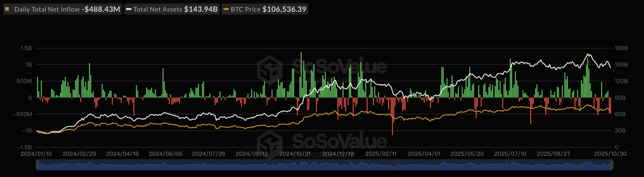Viewport: 644px width, 177px height.
Task: Click the 1.5B left axis label
Action: 26,48
